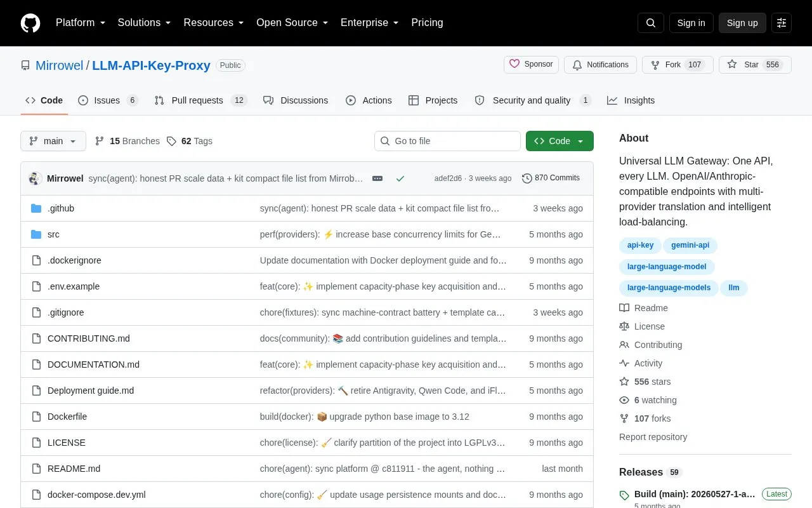
Task: Open the Dockerfile file
Action: (67, 417)
